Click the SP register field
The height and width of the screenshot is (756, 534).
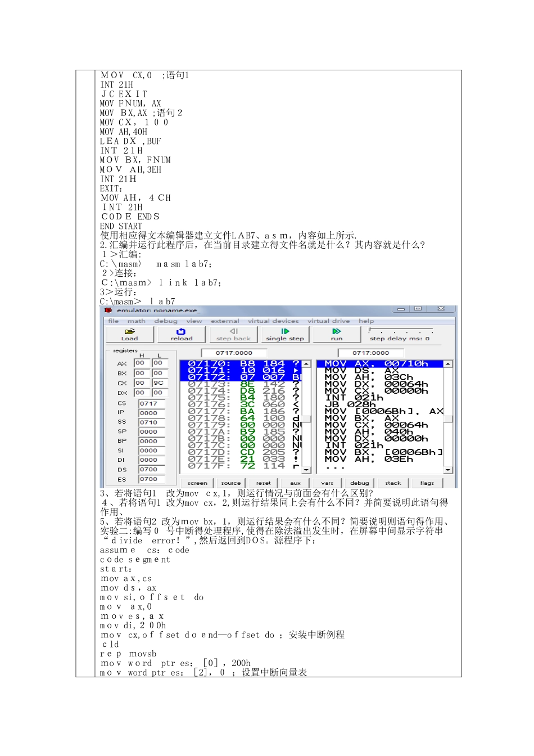[152, 431]
